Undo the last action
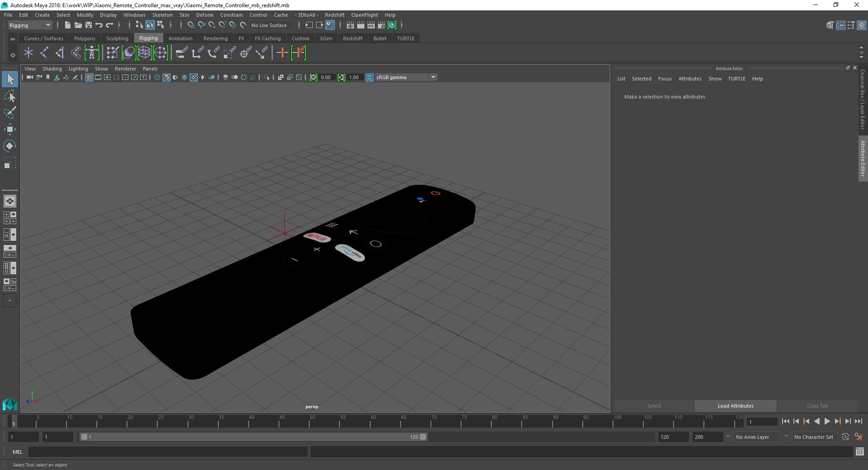The width and height of the screenshot is (868, 470). click(99, 25)
